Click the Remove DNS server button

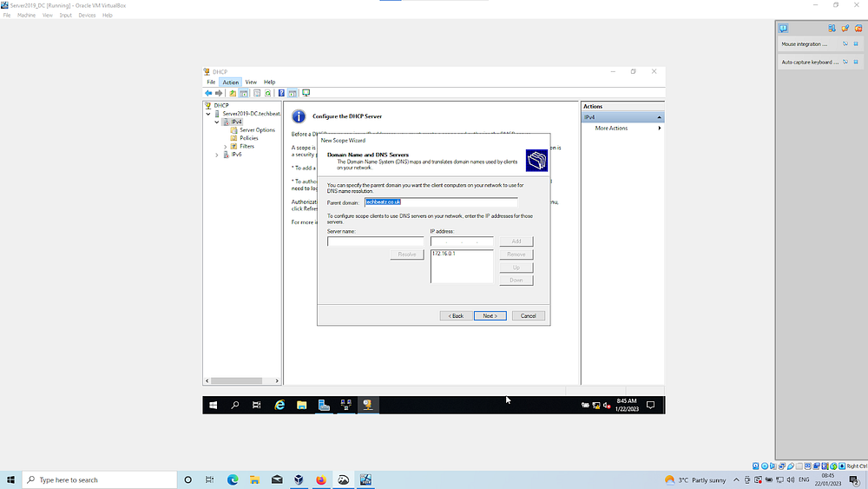(516, 254)
